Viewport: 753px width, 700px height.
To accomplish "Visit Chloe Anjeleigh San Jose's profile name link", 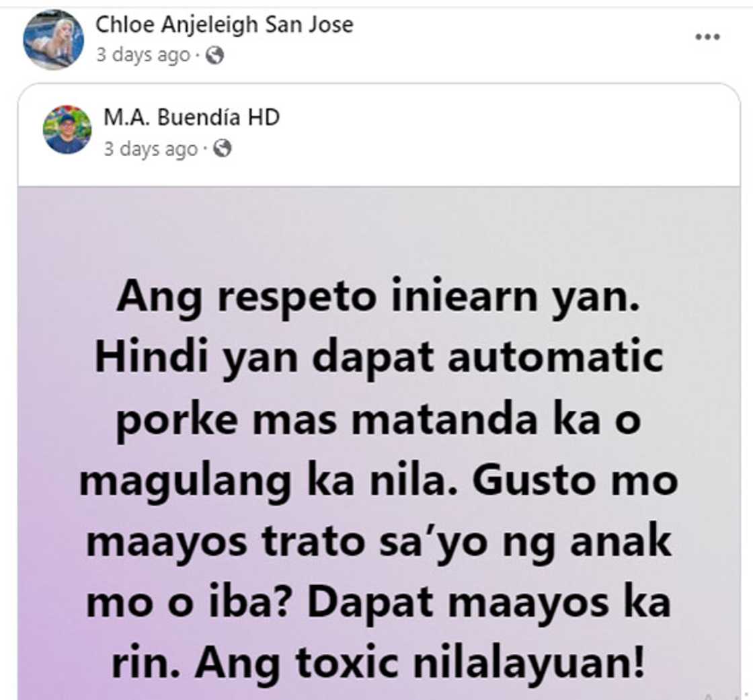I will [x=225, y=24].
